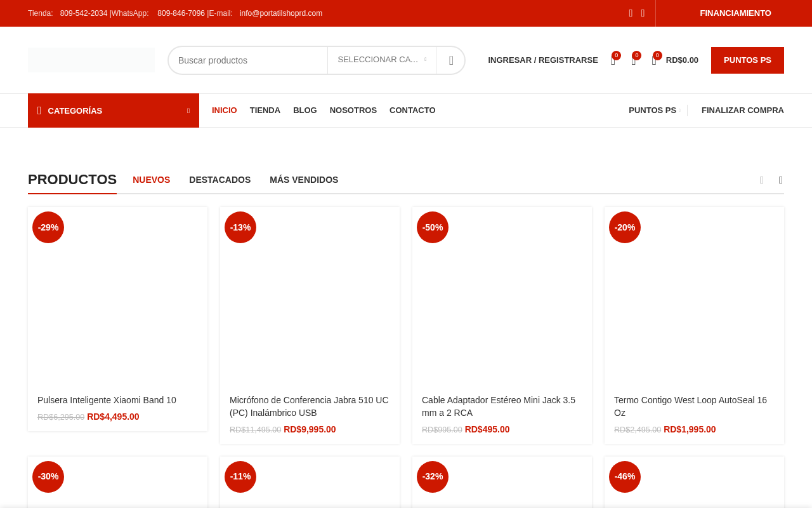Click the sale price RD$1,995.00
This screenshot has height=508, width=812.
point(690,430)
